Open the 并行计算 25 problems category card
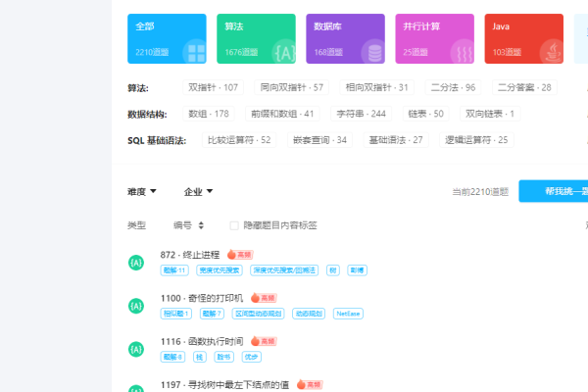The width and height of the screenshot is (588, 392). coord(434,38)
